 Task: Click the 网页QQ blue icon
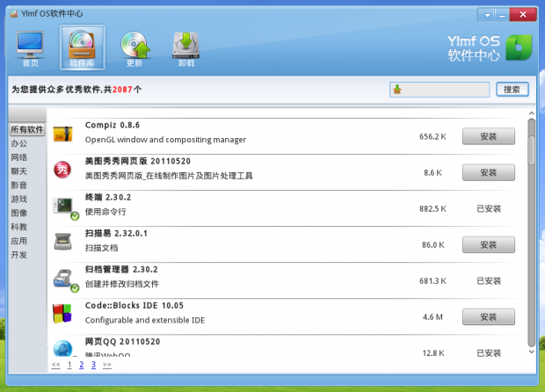(63, 349)
